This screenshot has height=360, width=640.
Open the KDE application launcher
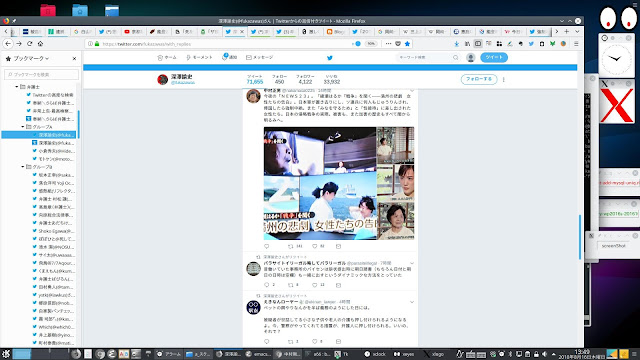[6, 354]
